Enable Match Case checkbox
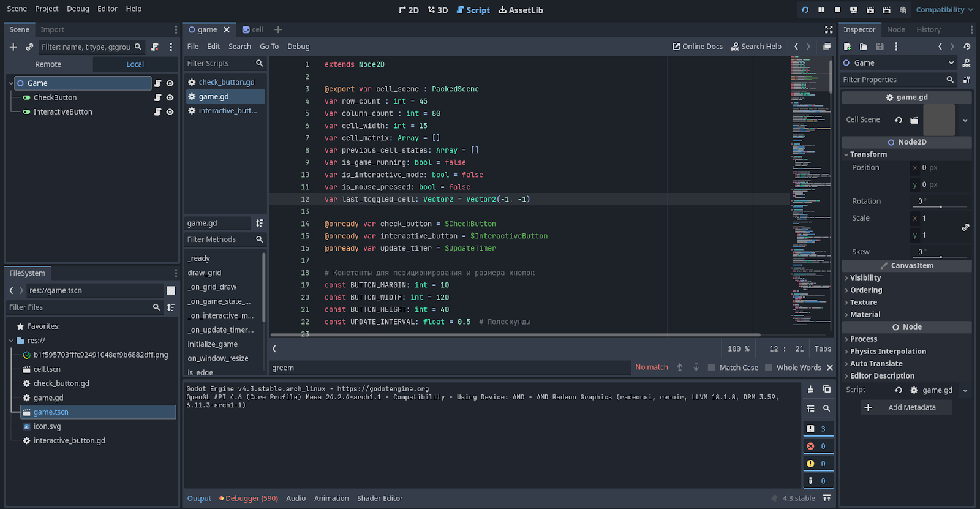Viewport: 980px width, 509px height. point(711,368)
